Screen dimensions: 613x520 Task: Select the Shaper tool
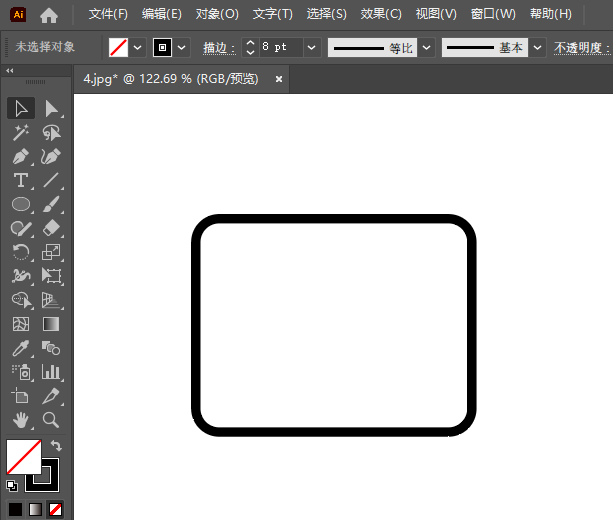pyautogui.click(x=21, y=228)
